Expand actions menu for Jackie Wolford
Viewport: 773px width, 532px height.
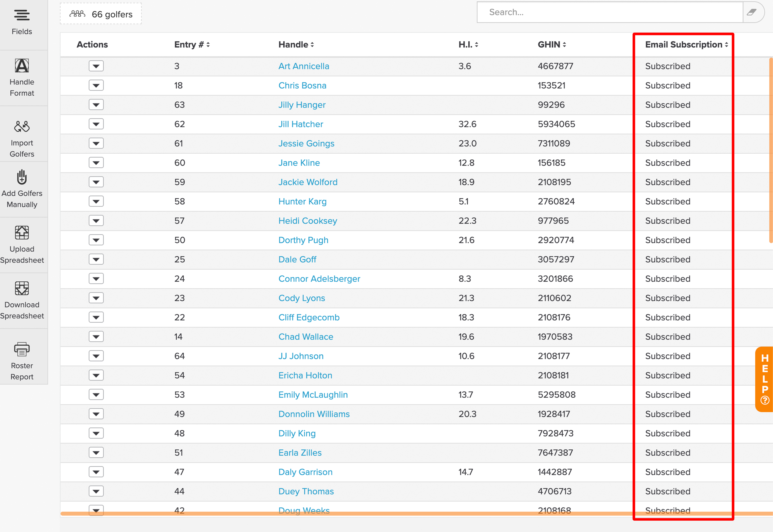tap(96, 182)
